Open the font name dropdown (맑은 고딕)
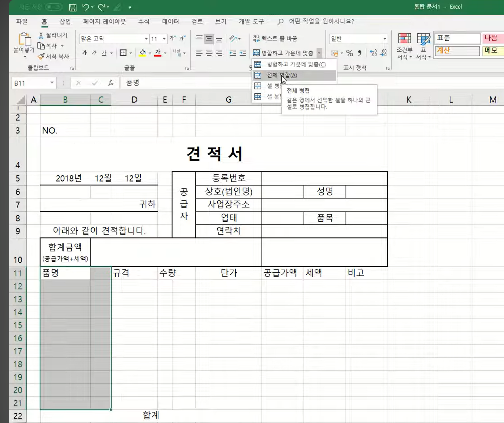504x423 pixels. coord(146,39)
